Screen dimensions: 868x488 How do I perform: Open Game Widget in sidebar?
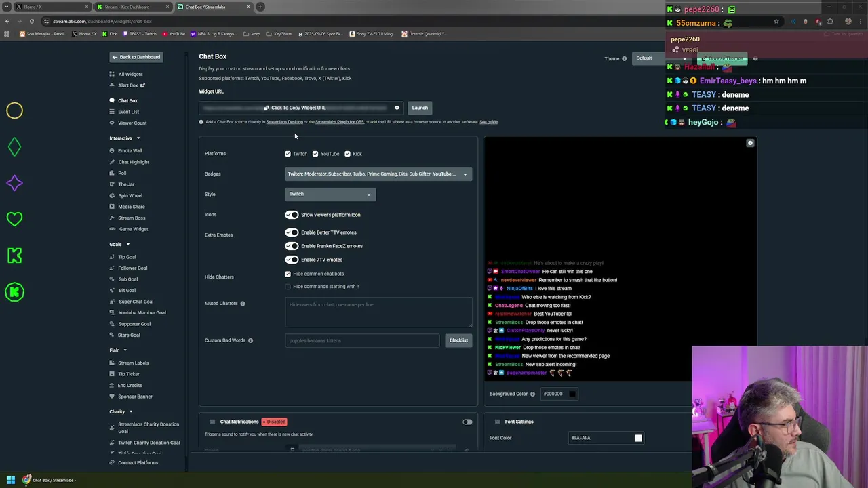pyautogui.click(x=134, y=229)
